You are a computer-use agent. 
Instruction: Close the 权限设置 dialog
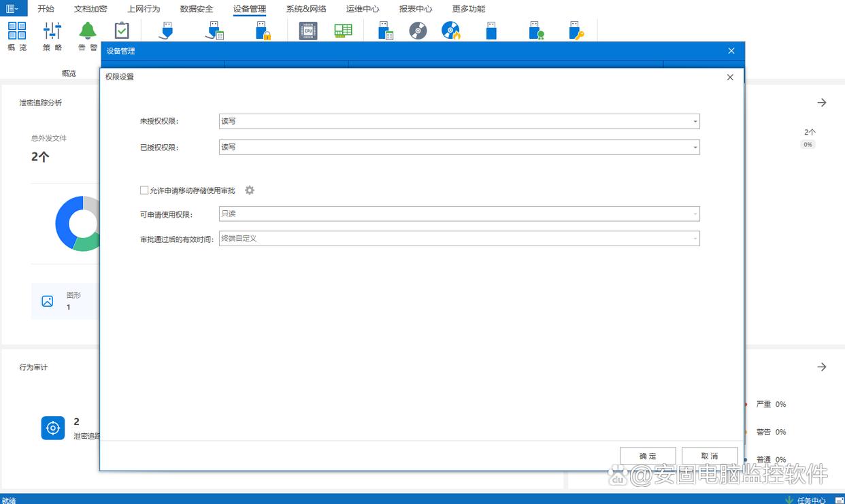click(x=730, y=78)
